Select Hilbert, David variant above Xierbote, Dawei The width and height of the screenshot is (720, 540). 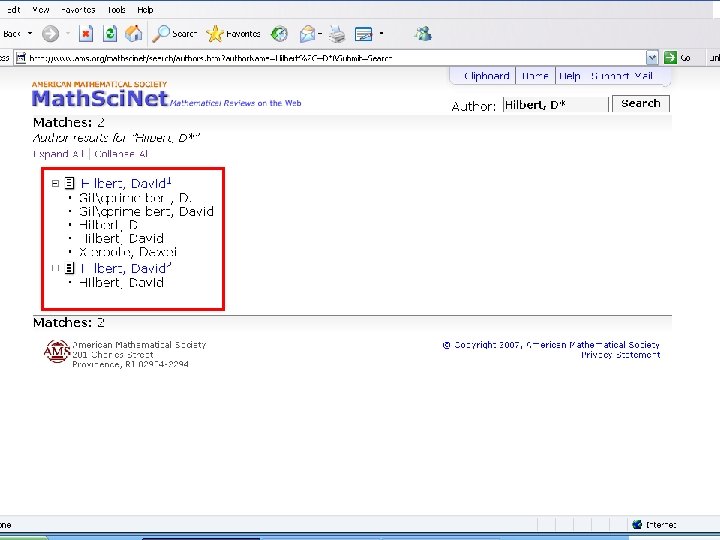(x=121, y=238)
